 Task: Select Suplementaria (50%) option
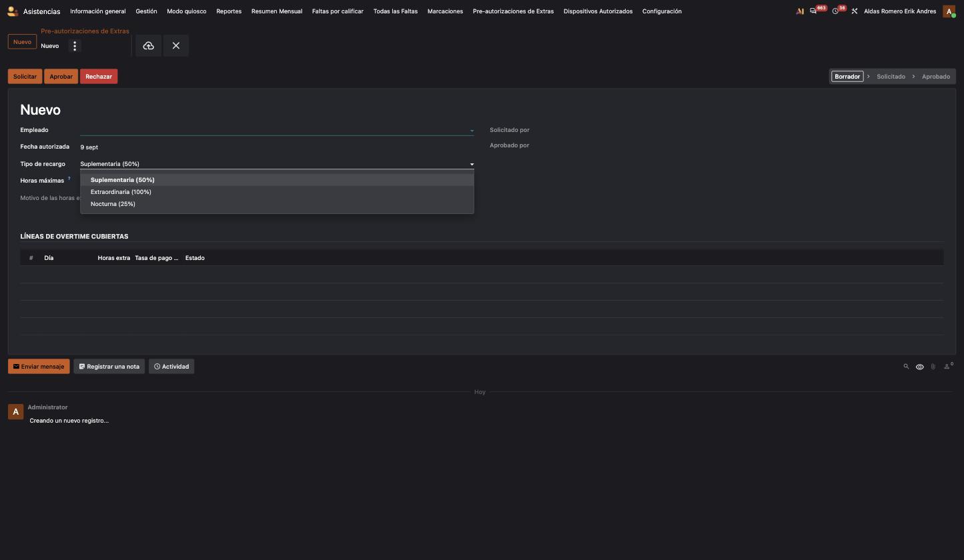coord(277,180)
